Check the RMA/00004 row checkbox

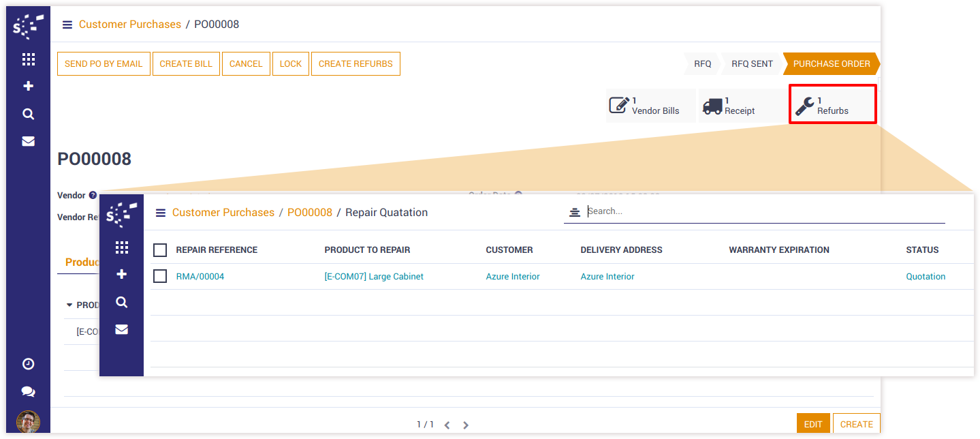(x=160, y=276)
